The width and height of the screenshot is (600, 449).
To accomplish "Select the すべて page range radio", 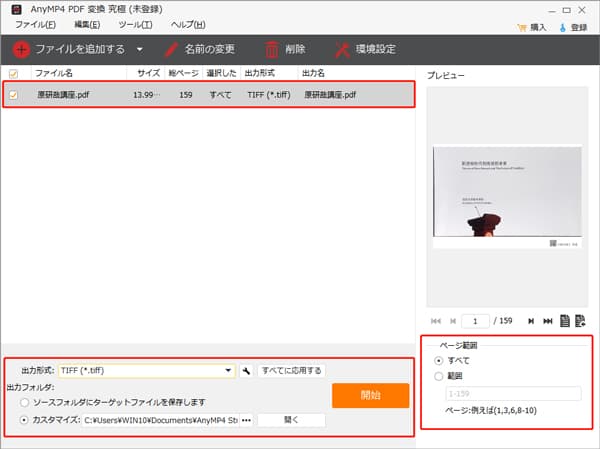I will click(x=439, y=361).
